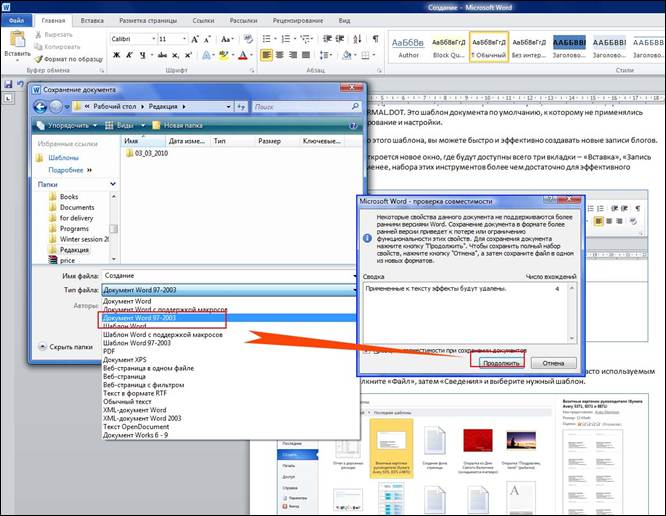The height and width of the screenshot is (516, 666).
Task: Align text left in ribbon
Action: tap(266, 55)
